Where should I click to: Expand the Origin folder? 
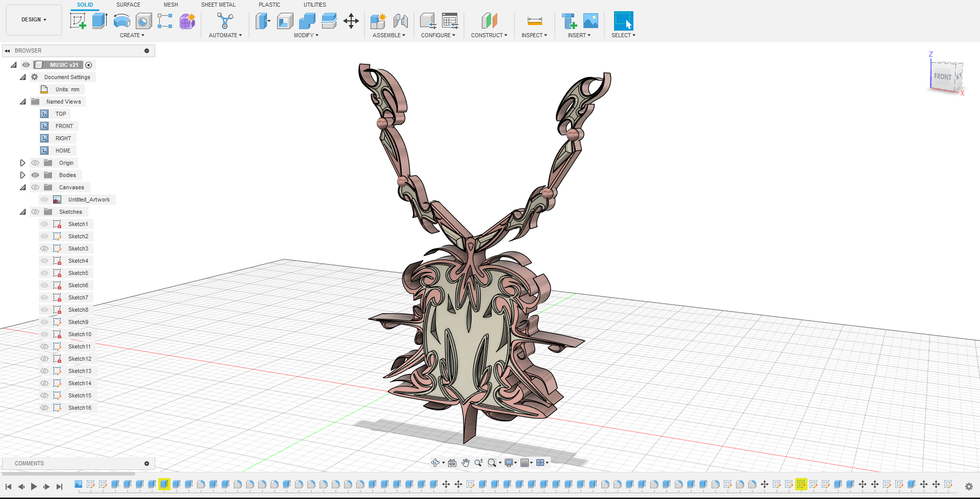22,163
